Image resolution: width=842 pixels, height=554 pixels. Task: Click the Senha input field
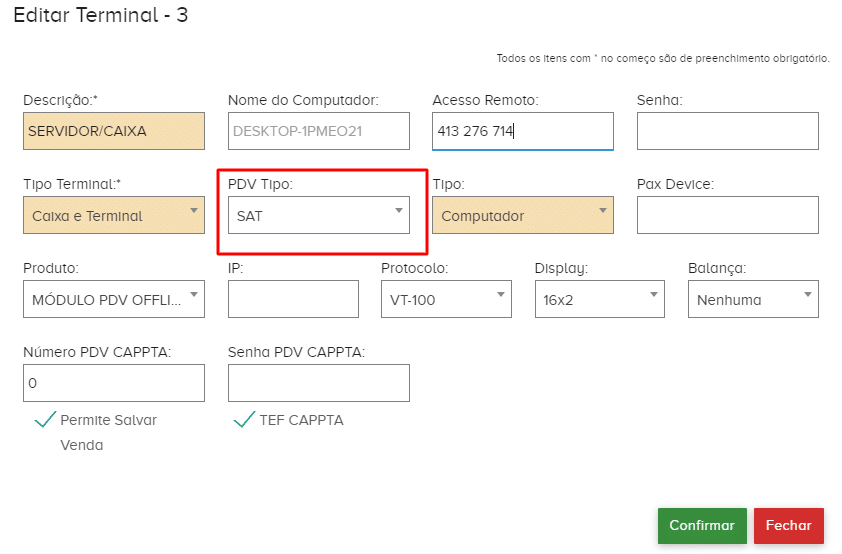(x=727, y=131)
